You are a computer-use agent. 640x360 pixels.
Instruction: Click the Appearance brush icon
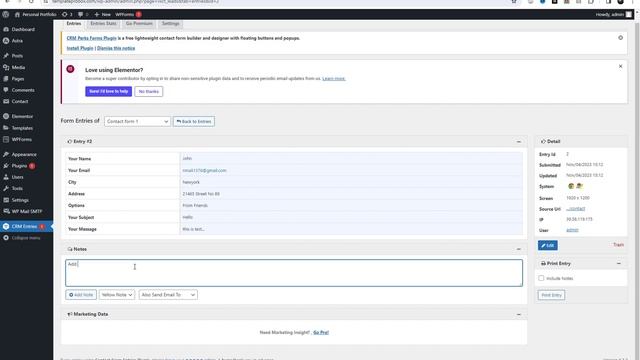pyautogui.click(x=6, y=154)
